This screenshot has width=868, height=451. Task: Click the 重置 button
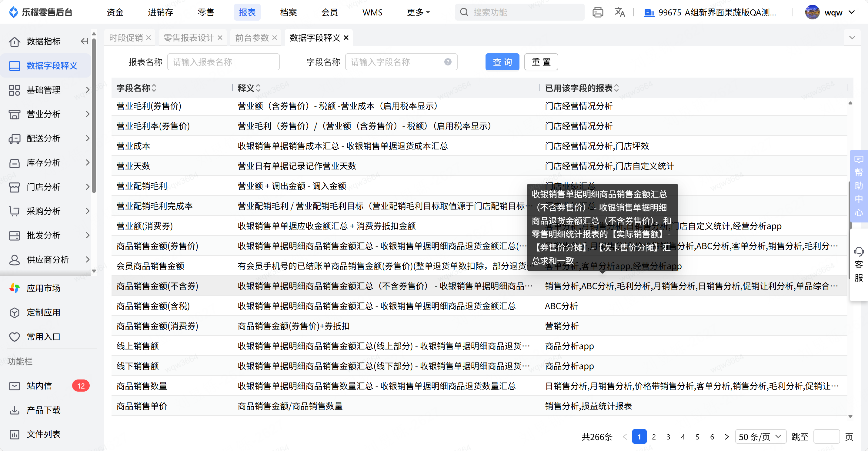coord(540,62)
